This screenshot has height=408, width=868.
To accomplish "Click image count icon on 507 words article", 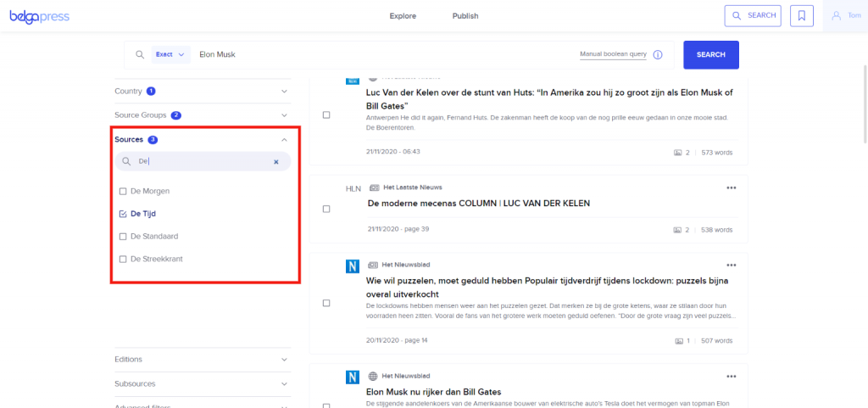I will (x=679, y=341).
